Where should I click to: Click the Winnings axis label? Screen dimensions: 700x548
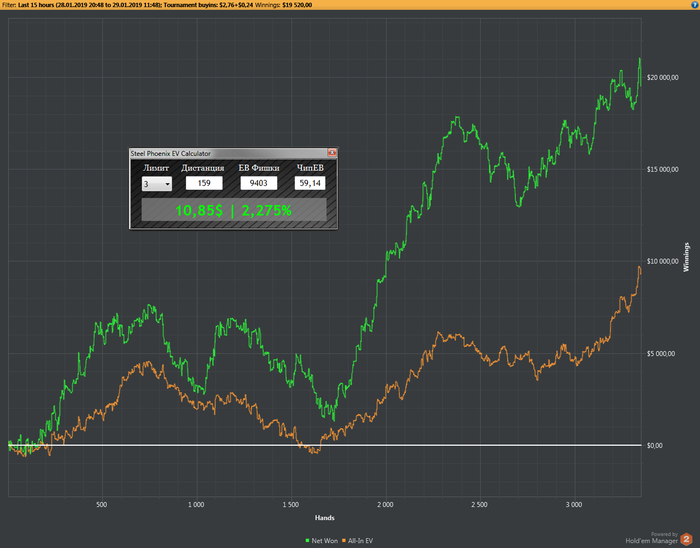point(686,257)
